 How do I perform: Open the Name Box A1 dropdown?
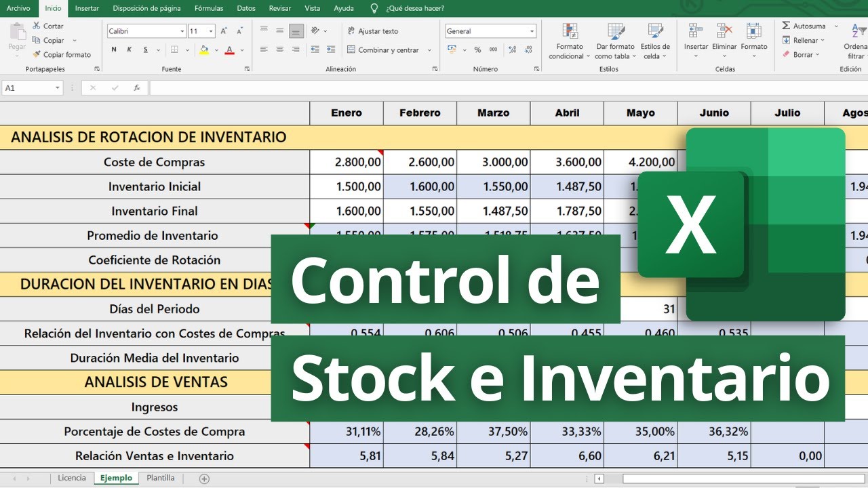pyautogui.click(x=57, y=87)
